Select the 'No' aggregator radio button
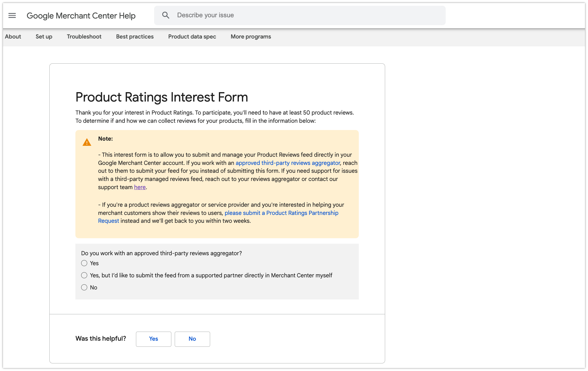This screenshot has height=371, width=588. click(x=84, y=287)
